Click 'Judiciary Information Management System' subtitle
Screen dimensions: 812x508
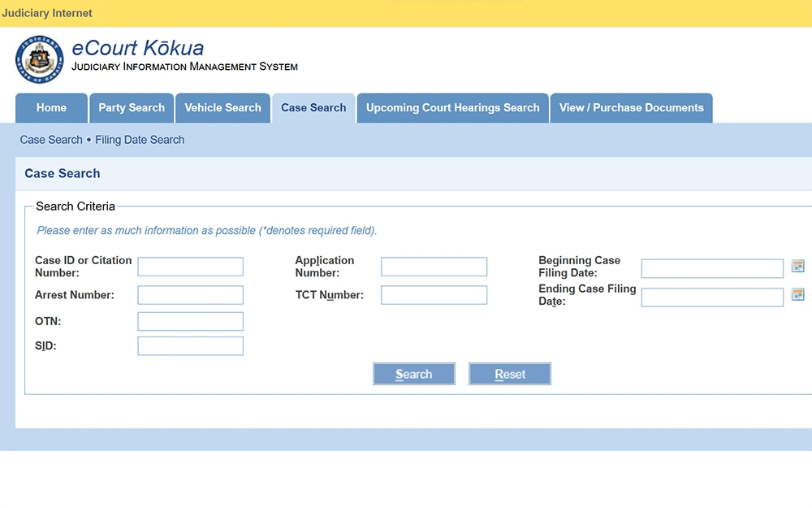pyautogui.click(x=184, y=67)
